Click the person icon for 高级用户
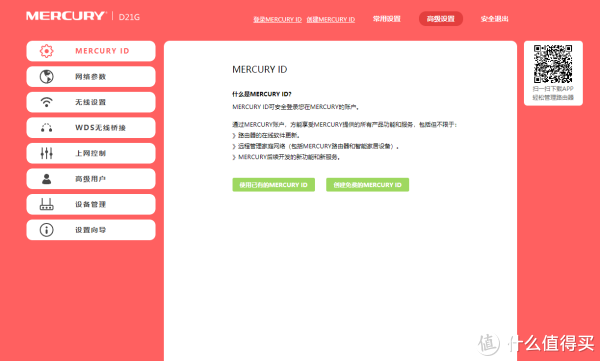Image resolution: width=600 pixels, height=361 pixels. coord(47,179)
